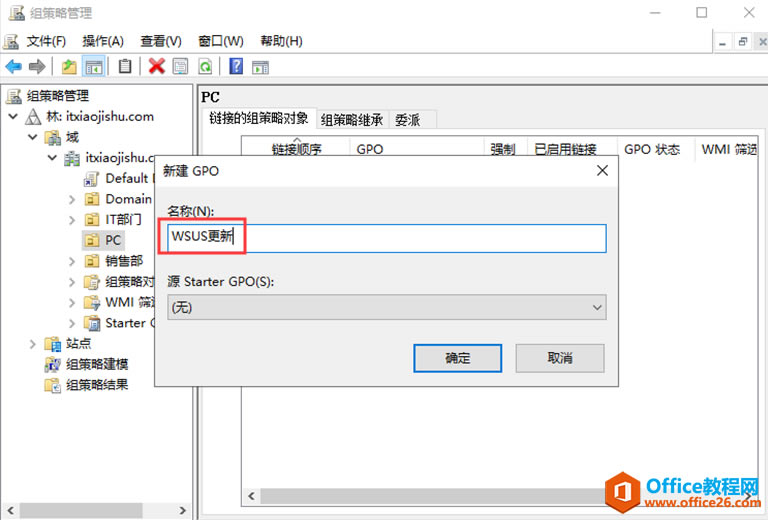This screenshot has height=520, width=768.
Task: Click the red Delete X toolbar icon
Action: tap(157, 66)
